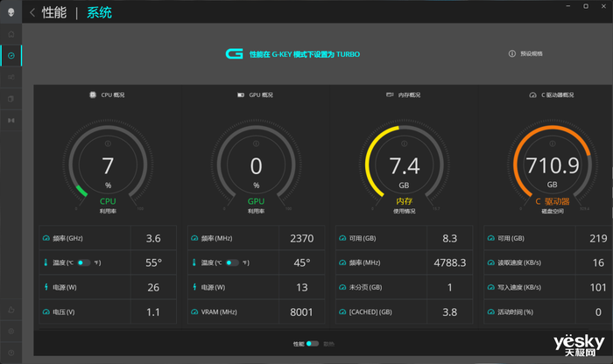
Task: Click info icon inside memory gauge
Action: point(405,143)
